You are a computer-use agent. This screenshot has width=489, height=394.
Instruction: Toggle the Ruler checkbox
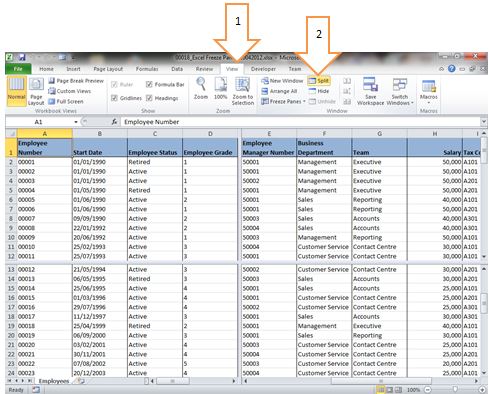coord(114,84)
